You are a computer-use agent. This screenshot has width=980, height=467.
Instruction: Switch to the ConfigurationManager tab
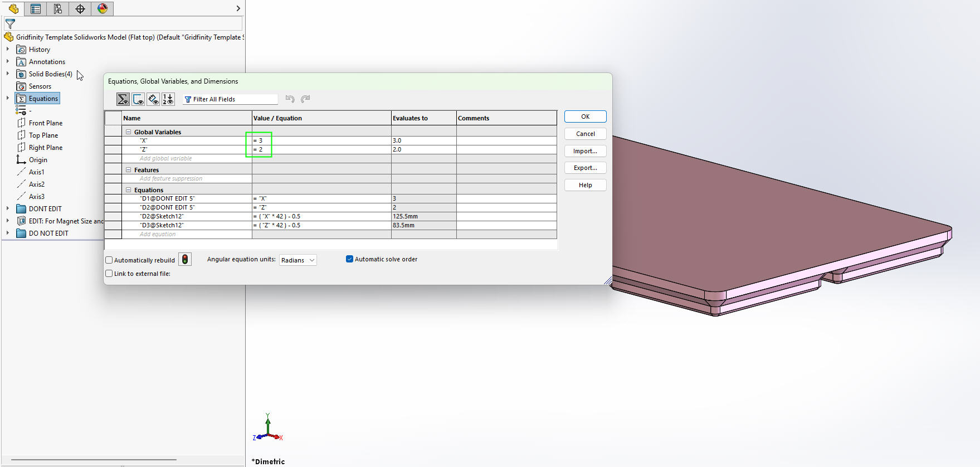click(58, 8)
